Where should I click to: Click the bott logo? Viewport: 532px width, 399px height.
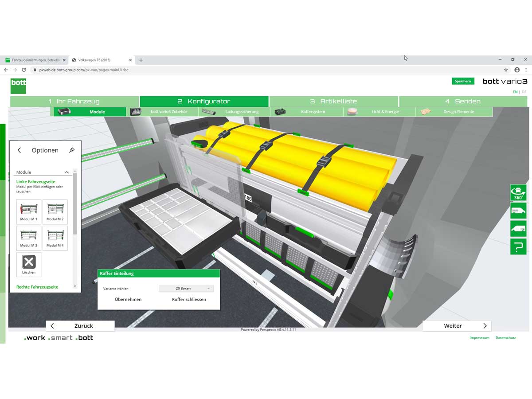click(x=18, y=86)
